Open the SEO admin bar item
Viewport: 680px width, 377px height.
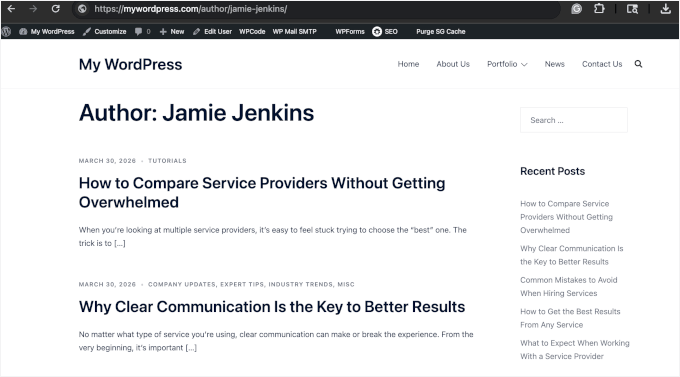tap(385, 31)
